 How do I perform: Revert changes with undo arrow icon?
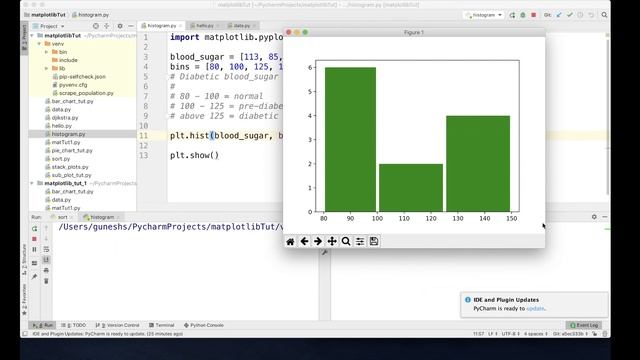click(591, 15)
